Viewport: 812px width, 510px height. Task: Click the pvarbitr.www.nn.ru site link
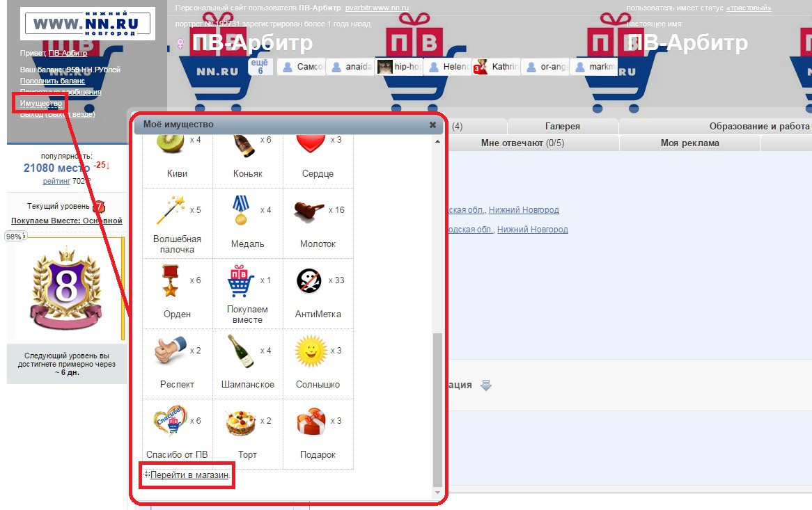[x=377, y=8]
